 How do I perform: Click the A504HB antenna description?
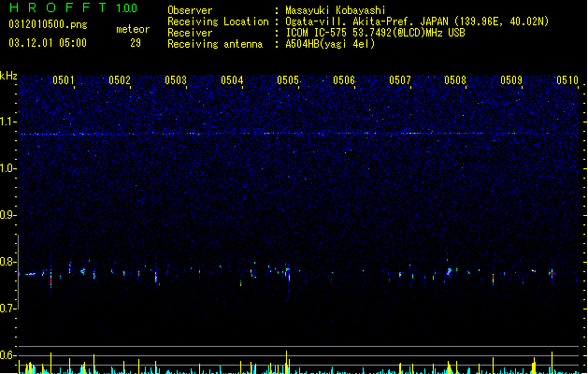330,44
